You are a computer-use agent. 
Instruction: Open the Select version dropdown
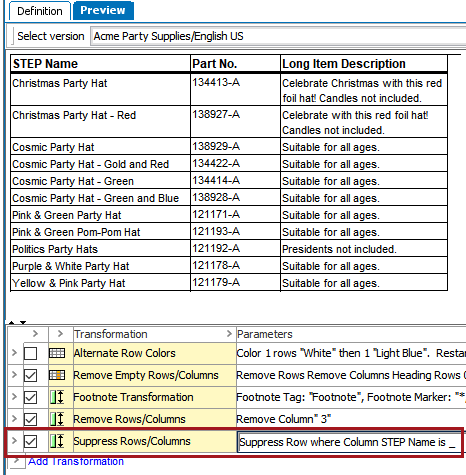click(x=279, y=36)
